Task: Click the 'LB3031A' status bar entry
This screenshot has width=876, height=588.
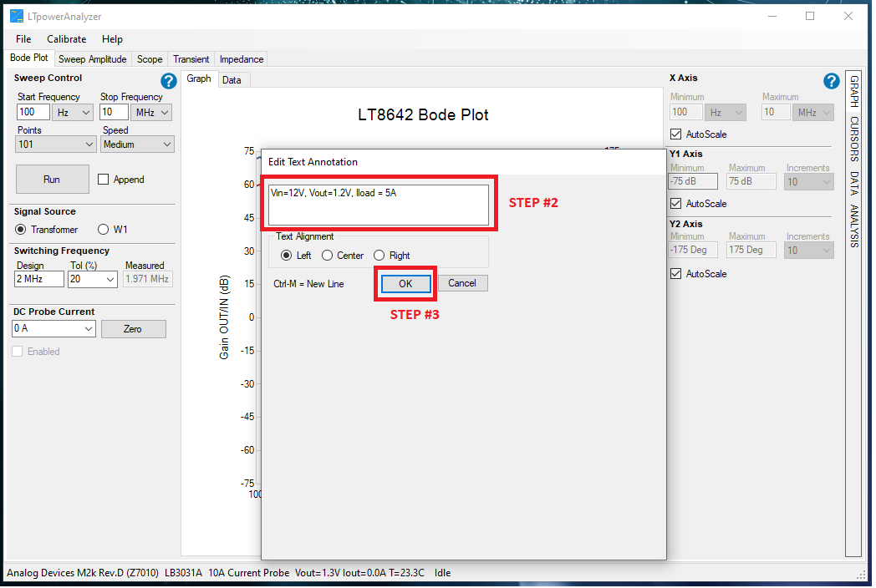Action: (183, 573)
